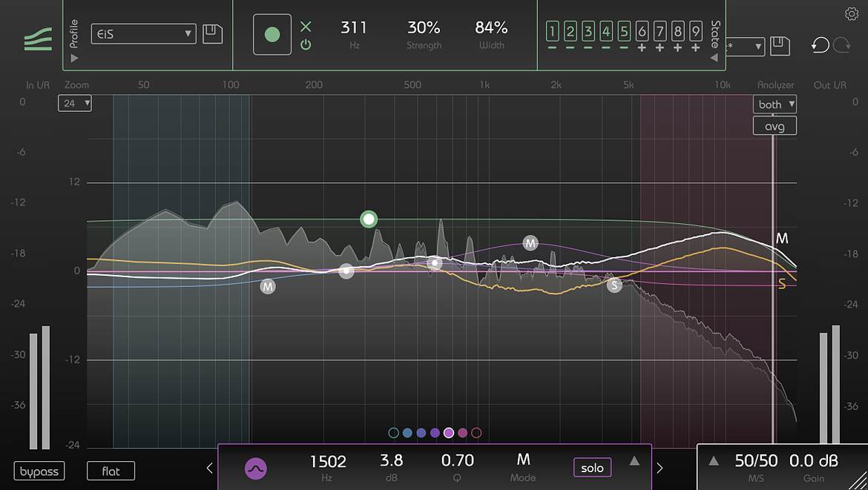
Task: Select the red outlined band dot
Action: (476, 433)
